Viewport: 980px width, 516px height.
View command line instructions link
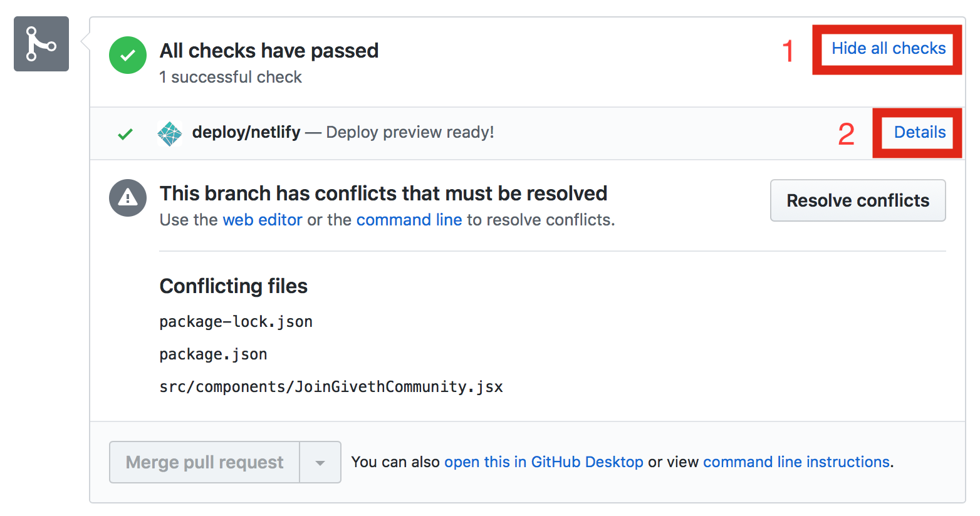point(796,462)
